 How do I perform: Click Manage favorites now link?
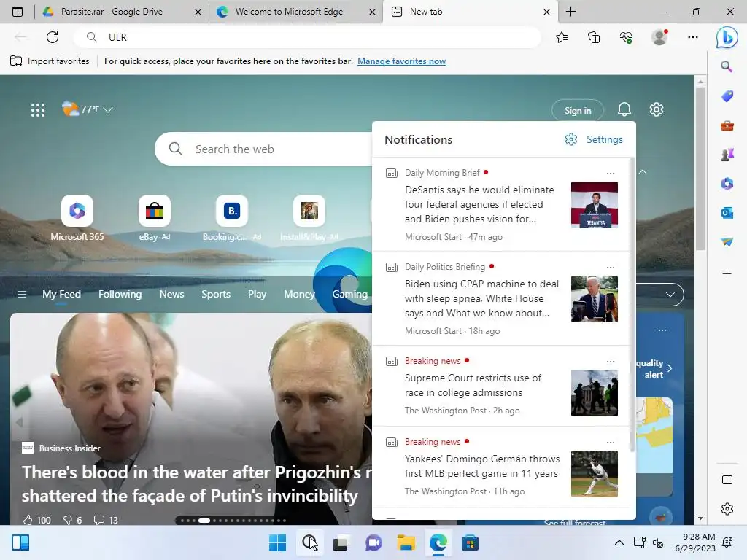(x=402, y=61)
